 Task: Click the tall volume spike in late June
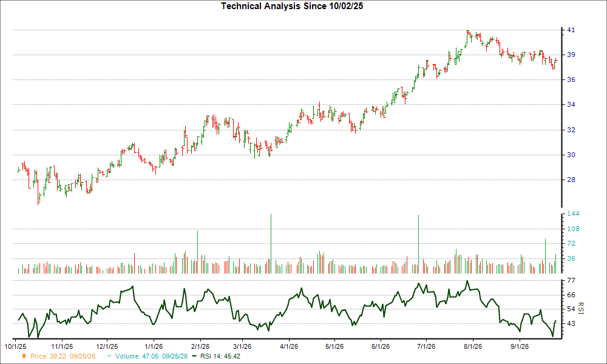[418, 244]
